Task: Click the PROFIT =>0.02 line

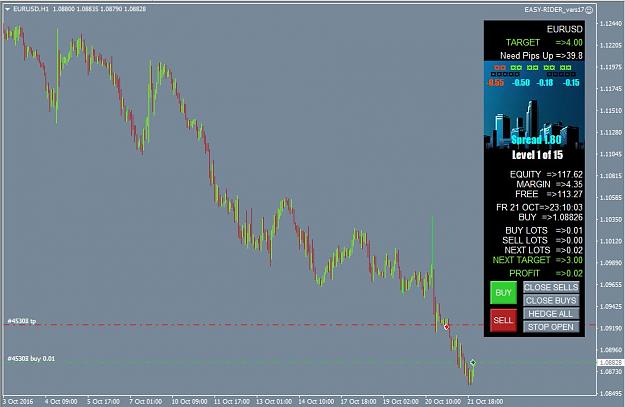Action: pos(546,273)
